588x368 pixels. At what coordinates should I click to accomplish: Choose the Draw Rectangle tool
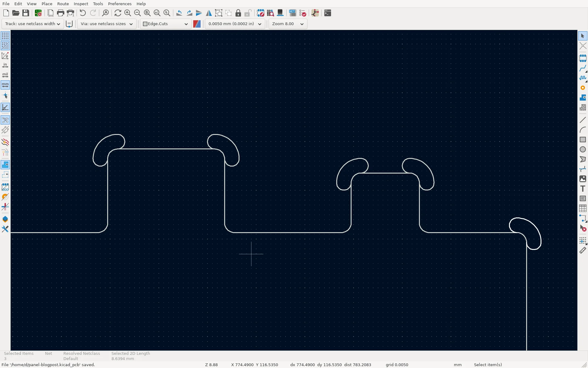pos(582,140)
